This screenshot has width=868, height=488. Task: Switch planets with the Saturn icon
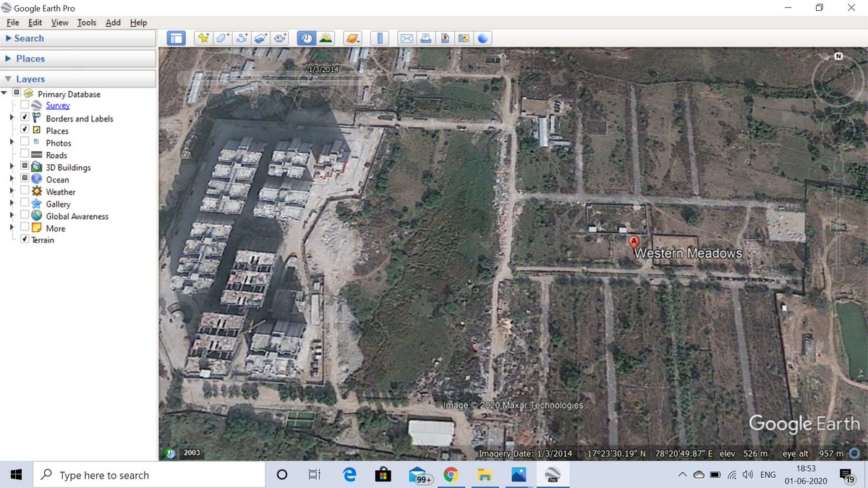pyautogui.click(x=352, y=38)
